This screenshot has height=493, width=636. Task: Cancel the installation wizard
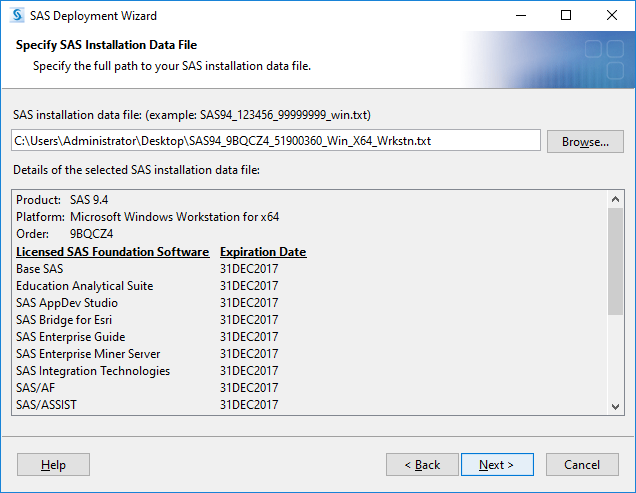pyautogui.click(x=582, y=465)
